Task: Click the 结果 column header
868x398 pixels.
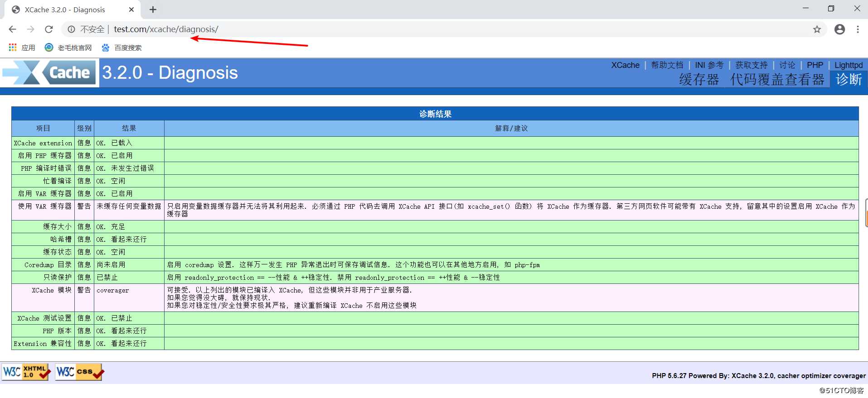Action: (x=129, y=128)
